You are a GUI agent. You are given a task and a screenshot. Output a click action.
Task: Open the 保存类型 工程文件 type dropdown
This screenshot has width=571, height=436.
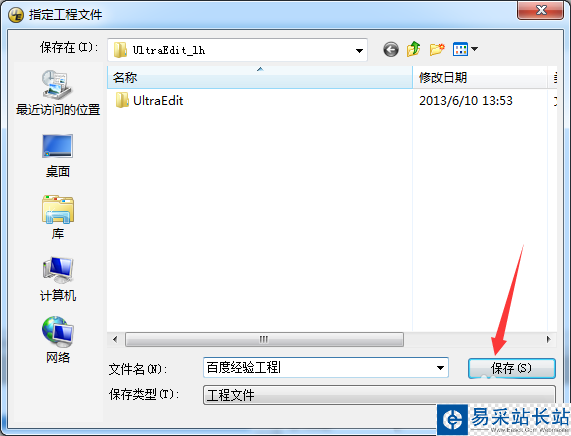coord(379,394)
